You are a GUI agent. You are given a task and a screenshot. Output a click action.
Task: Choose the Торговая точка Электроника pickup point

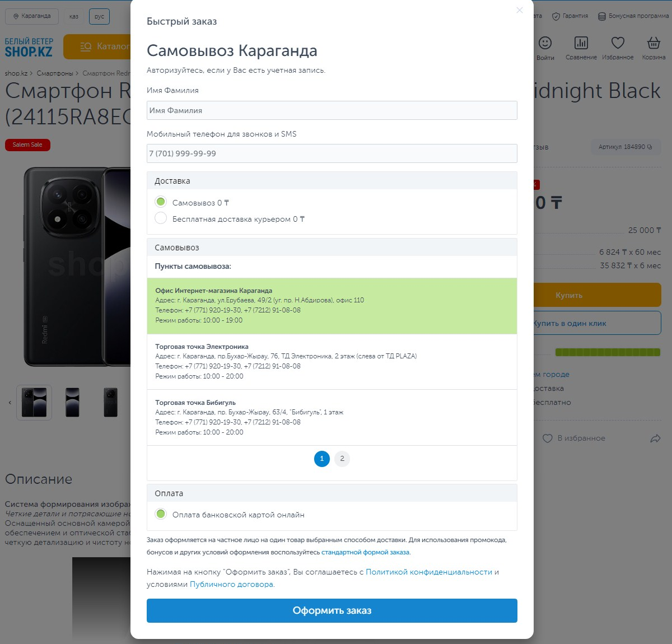pyautogui.click(x=332, y=361)
